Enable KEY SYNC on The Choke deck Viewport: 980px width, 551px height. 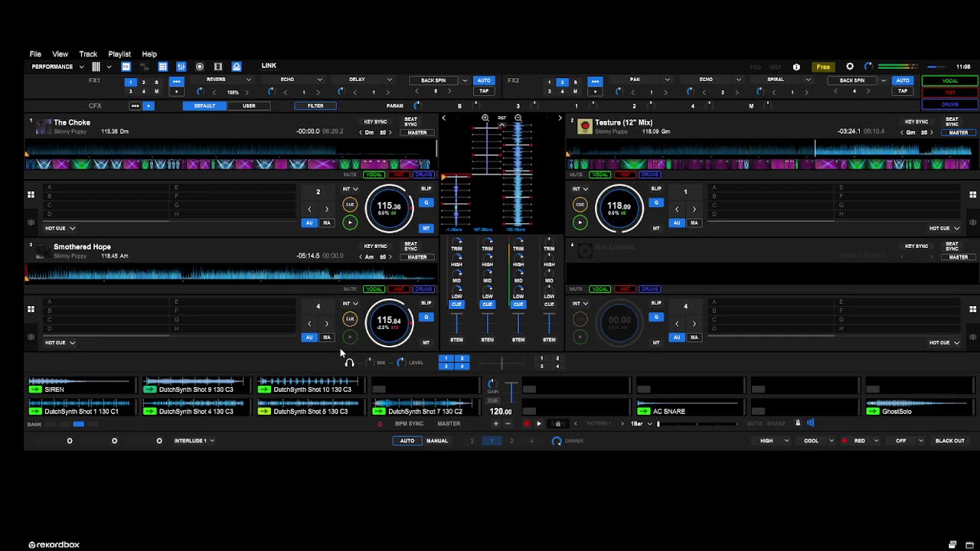375,122
